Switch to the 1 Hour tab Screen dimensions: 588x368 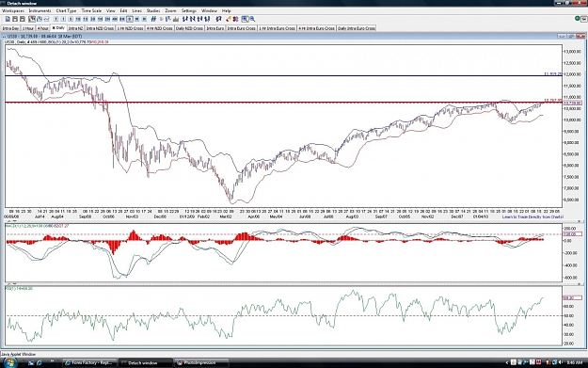pyautogui.click(x=28, y=28)
